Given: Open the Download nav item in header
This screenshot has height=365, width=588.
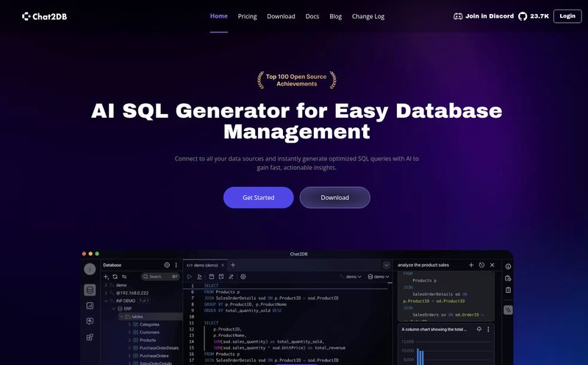Looking at the screenshot, I should [281, 16].
